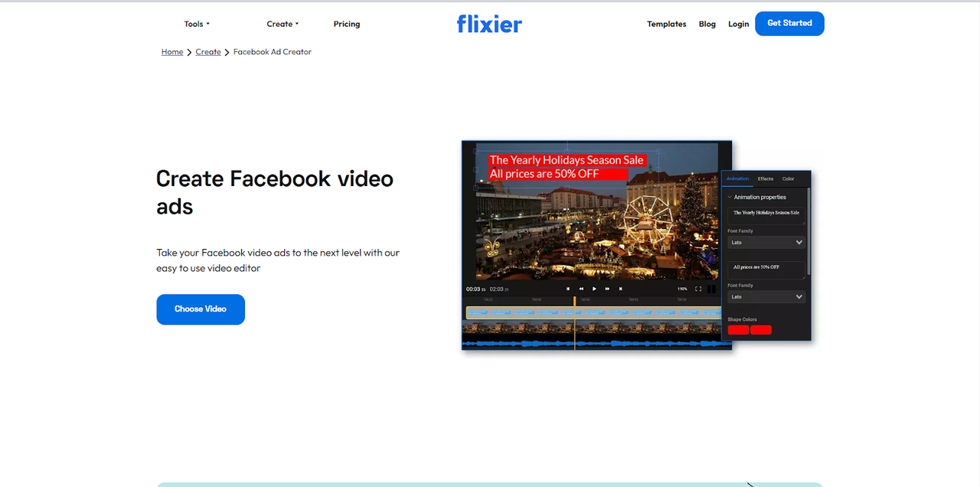Switch to the Animation tab
The height and width of the screenshot is (487, 980).
(737, 178)
